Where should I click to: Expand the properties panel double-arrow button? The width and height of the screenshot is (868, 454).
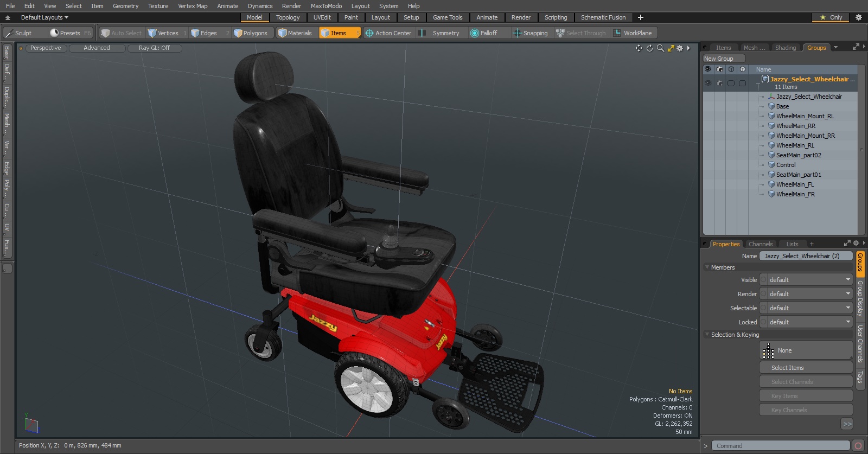tap(847, 424)
